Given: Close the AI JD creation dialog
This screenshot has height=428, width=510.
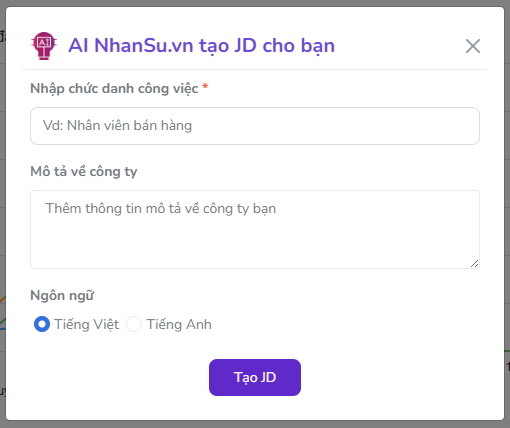Looking at the screenshot, I should coord(473,46).
